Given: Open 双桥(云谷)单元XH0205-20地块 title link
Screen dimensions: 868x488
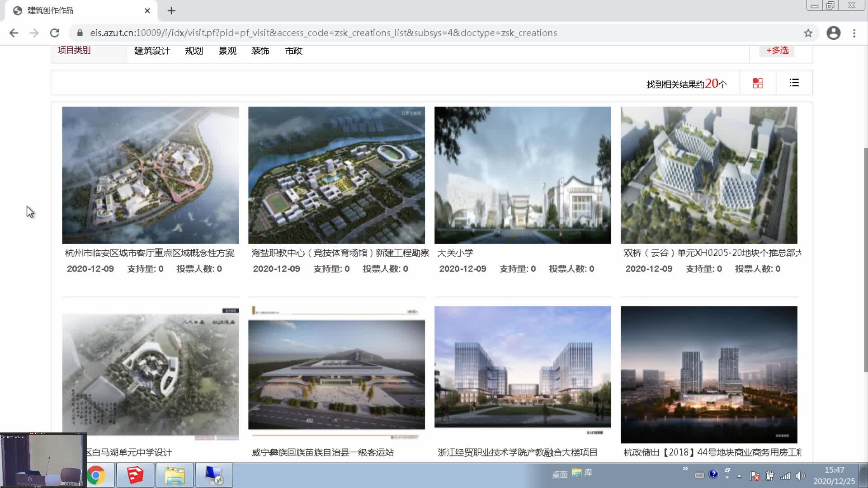Looking at the screenshot, I should pos(712,253).
